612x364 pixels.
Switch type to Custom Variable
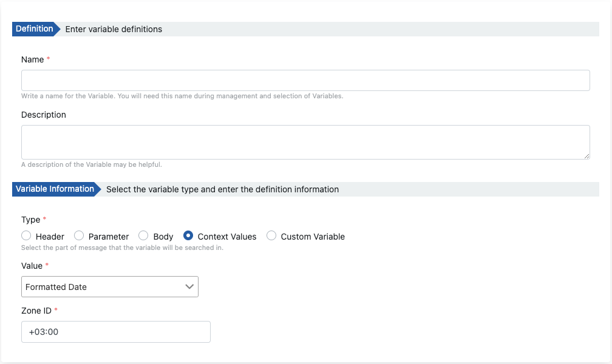click(271, 236)
